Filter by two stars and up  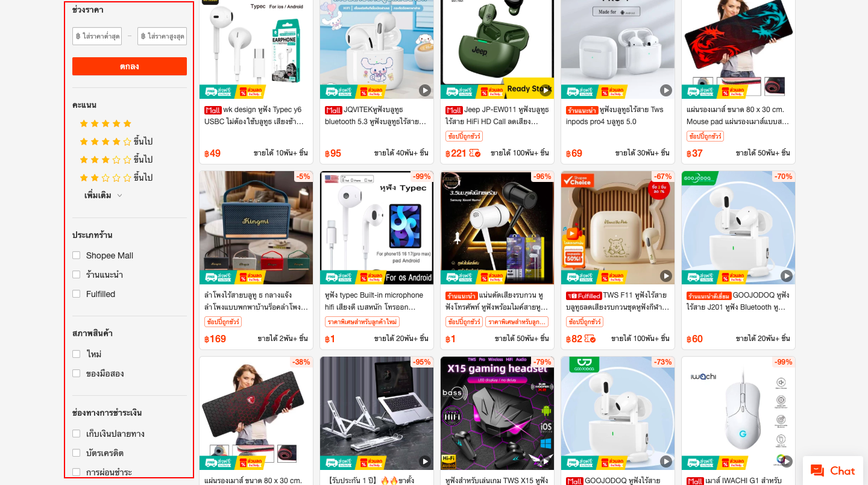click(x=116, y=178)
